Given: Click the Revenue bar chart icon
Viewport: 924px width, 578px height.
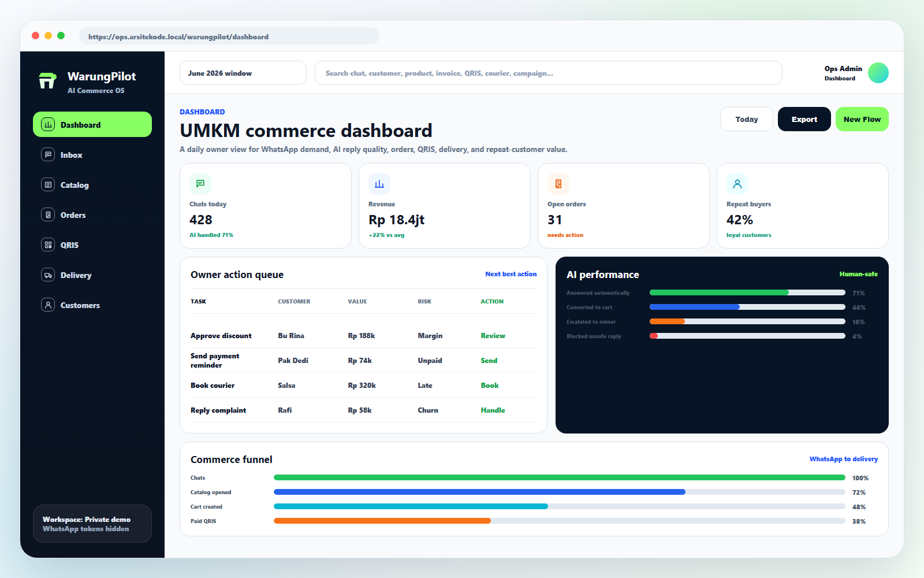Looking at the screenshot, I should (379, 184).
